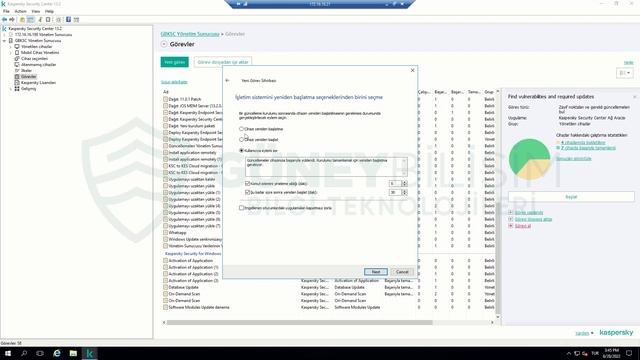The width and height of the screenshot is (640, 360).
Task: Open the view options dropdown at top right
Action: [x=624, y=73]
